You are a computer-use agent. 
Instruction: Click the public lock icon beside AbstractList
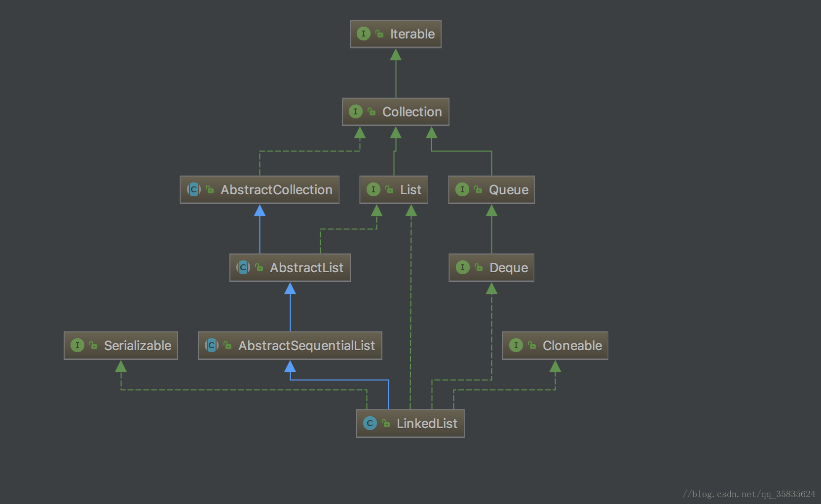click(259, 267)
